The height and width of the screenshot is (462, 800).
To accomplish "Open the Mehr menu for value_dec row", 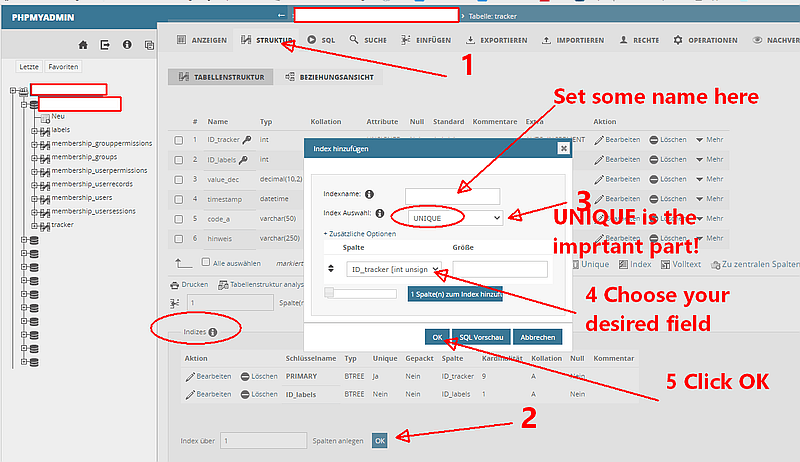I will point(710,179).
